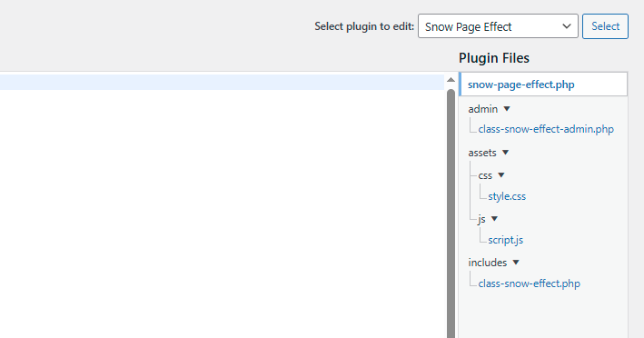Click the css folder label

click(x=485, y=175)
